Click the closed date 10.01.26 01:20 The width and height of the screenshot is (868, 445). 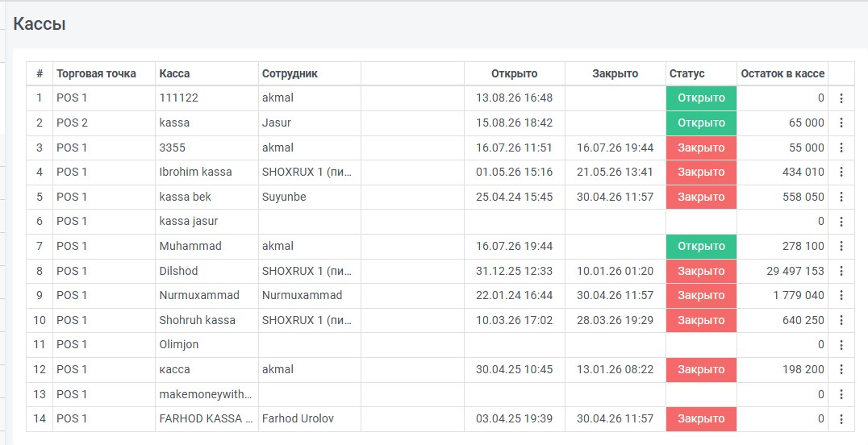[615, 271]
